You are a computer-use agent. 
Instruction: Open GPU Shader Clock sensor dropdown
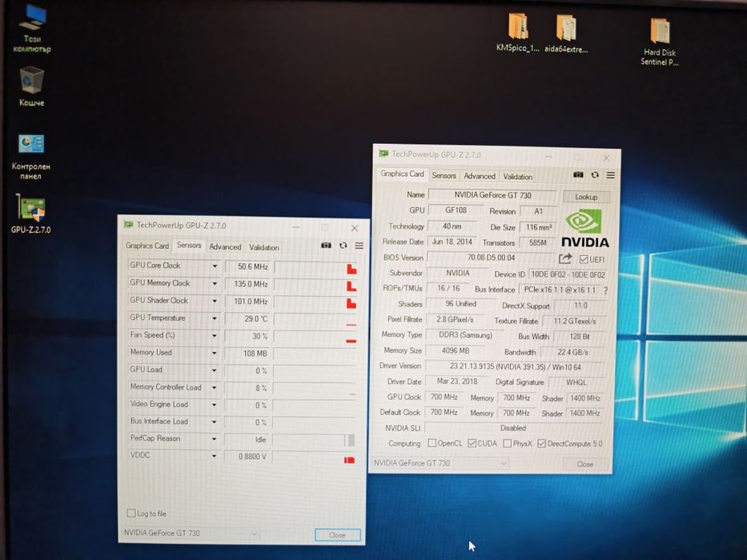click(x=215, y=301)
